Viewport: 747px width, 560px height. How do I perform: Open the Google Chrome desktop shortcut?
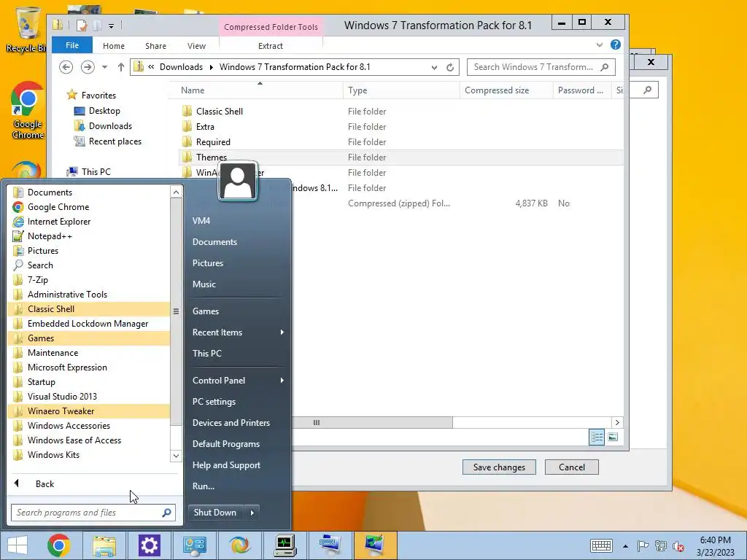[27, 111]
